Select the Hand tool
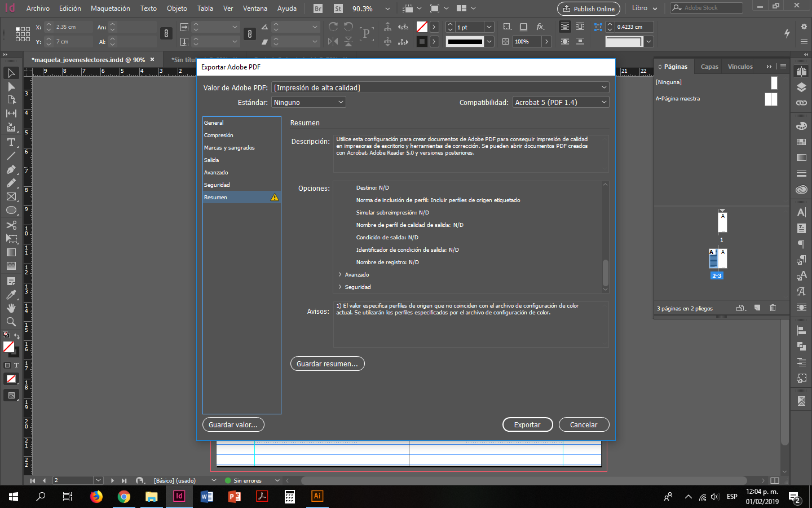The image size is (812, 508). pyautogui.click(x=11, y=308)
